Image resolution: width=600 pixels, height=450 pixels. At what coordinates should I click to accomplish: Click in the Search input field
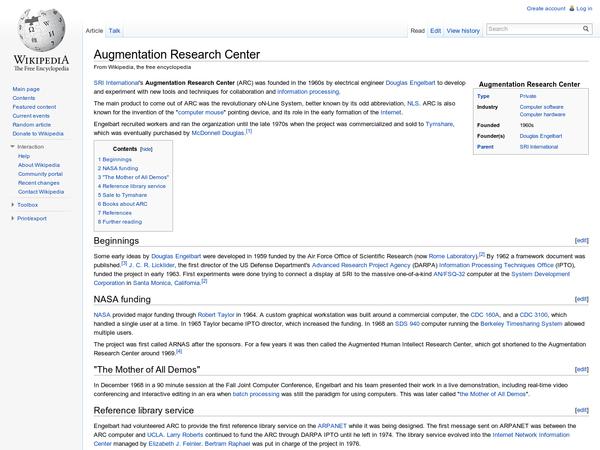pos(534,29)
